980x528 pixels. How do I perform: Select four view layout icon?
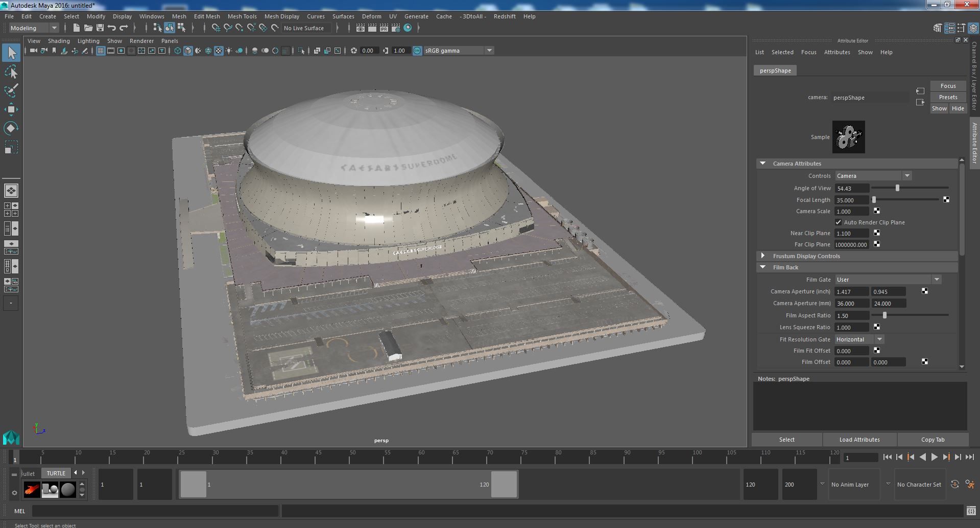point(11,210)
